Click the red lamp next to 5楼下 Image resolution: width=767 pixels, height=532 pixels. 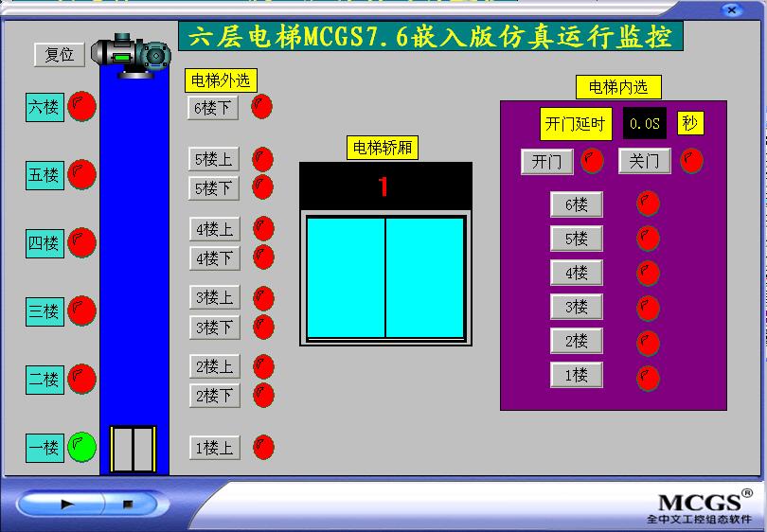click(x=262, y=187)
